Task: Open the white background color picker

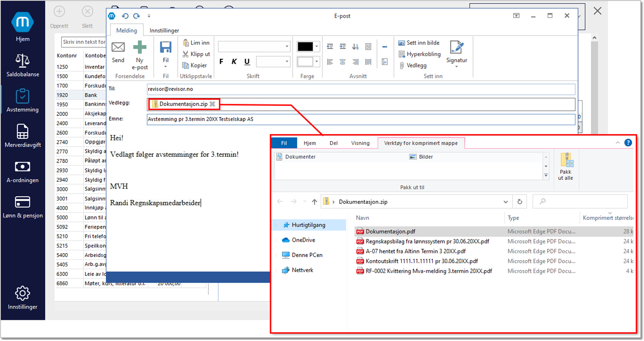Action: [308, 62]
